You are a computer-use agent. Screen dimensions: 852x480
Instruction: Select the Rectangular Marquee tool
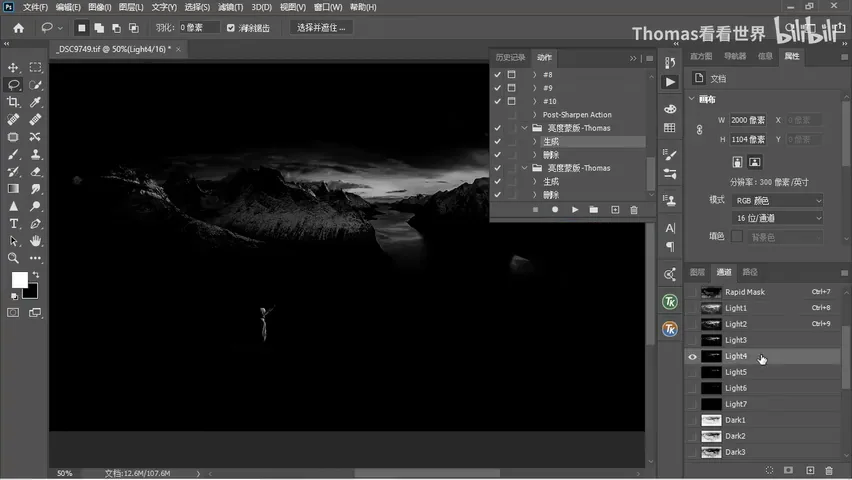click(35, 67)
